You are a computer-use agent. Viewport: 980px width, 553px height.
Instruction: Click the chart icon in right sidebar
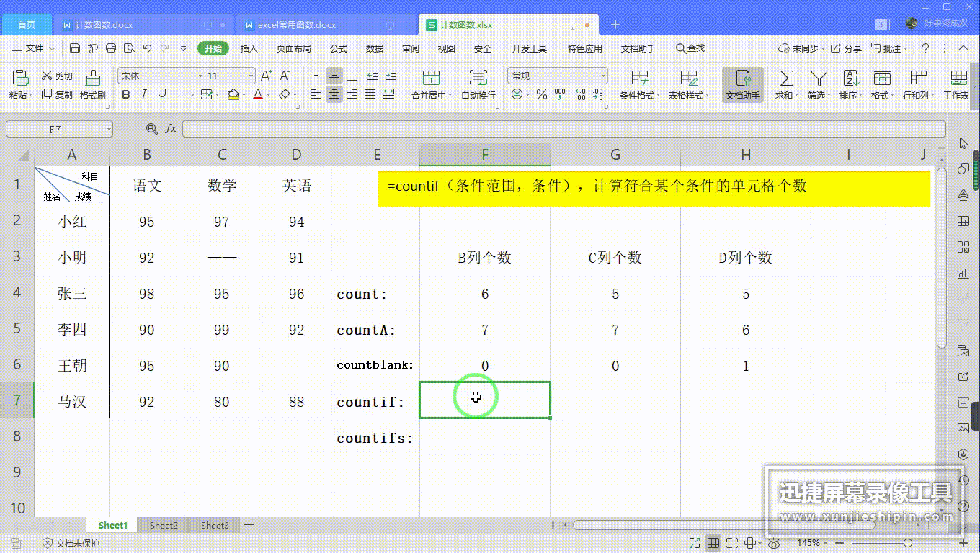963,273
